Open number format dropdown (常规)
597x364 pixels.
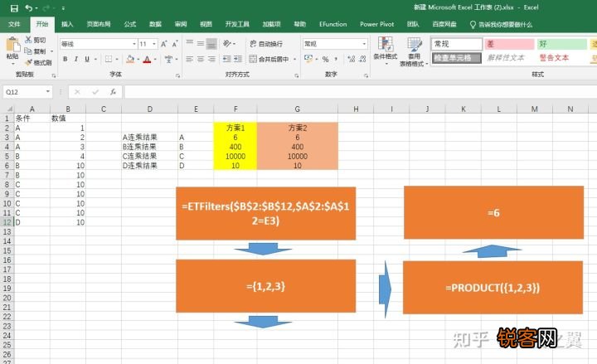(364, 44)
